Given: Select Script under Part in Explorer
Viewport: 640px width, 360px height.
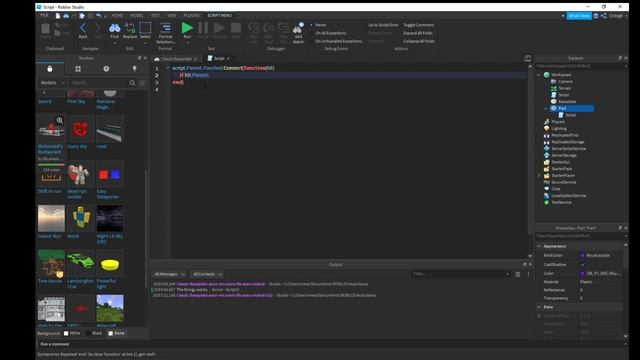Looking at the screenshot, I should [x=570, y=115].
